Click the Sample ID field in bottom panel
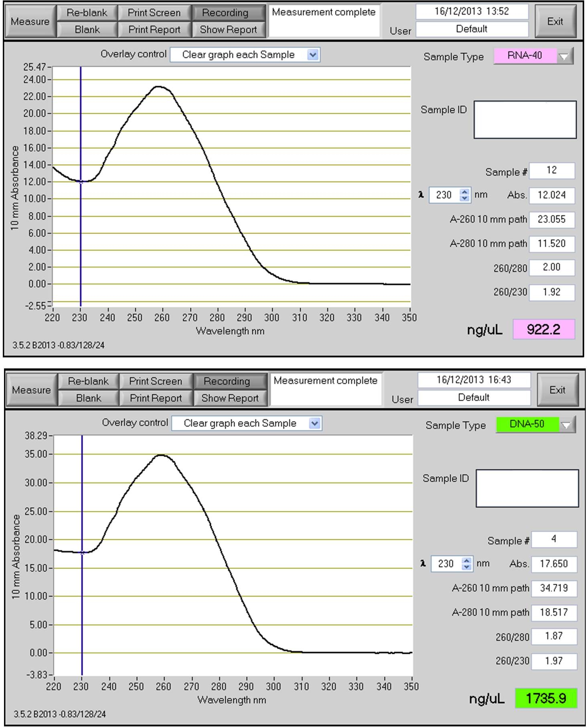This screenshot has width=587, height=728. click(x=527, y=488)
